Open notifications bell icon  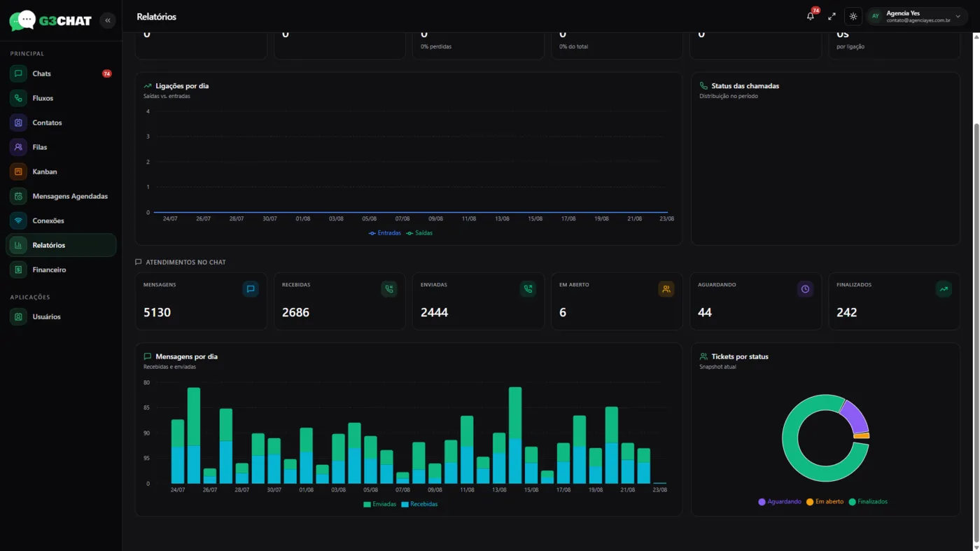pos(811,16)
